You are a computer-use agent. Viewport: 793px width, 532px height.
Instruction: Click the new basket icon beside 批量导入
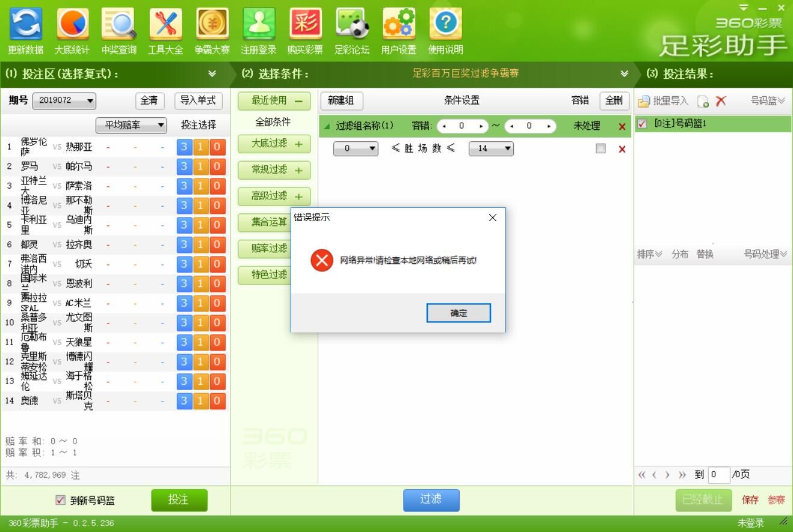[x=703, y=101]
